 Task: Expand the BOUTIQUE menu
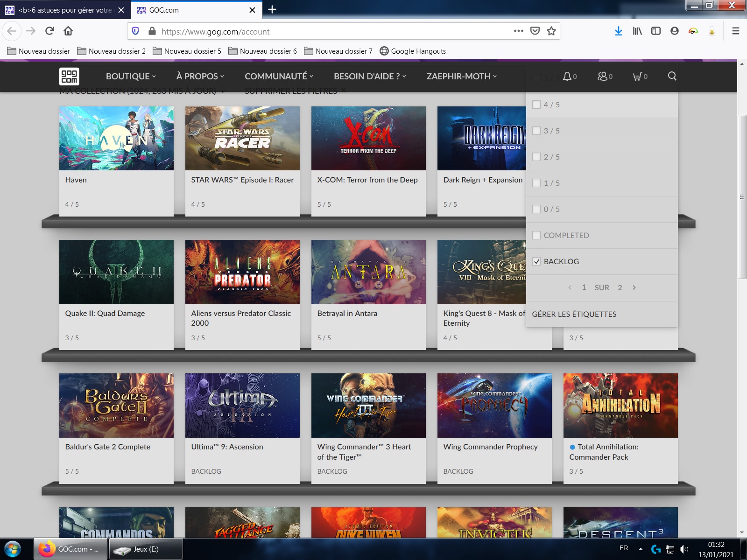click(x=131, y=76)
